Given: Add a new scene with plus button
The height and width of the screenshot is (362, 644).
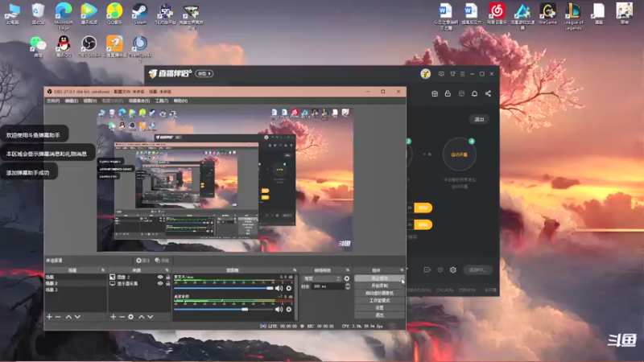Looking at the screenshot, I should tap(49, 317).
